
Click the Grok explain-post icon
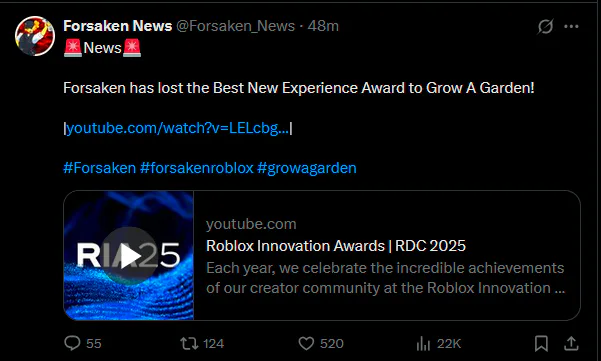[x=545, y=26]
